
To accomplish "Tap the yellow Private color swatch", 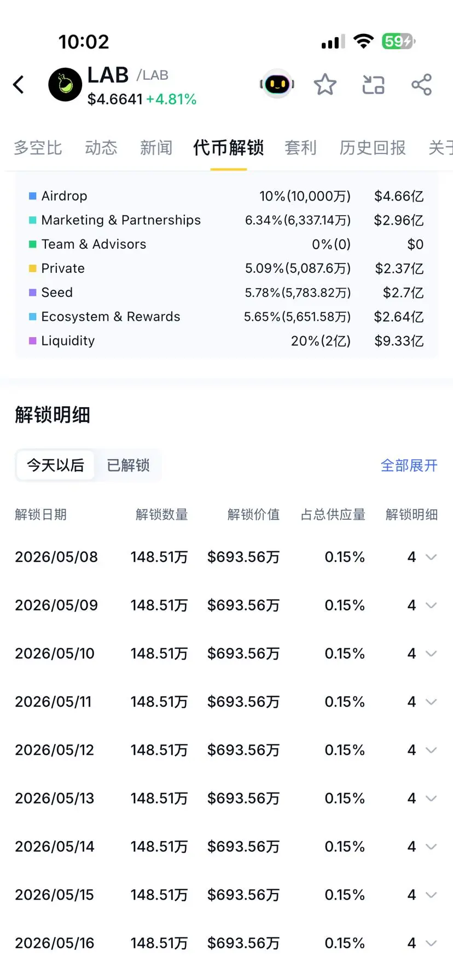I will [33, 268].
